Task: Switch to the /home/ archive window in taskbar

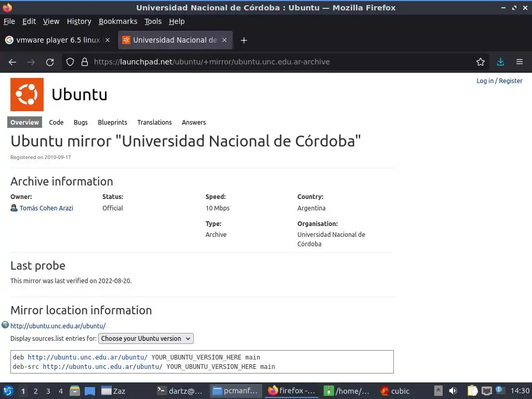Action: (x=346, y=391)
